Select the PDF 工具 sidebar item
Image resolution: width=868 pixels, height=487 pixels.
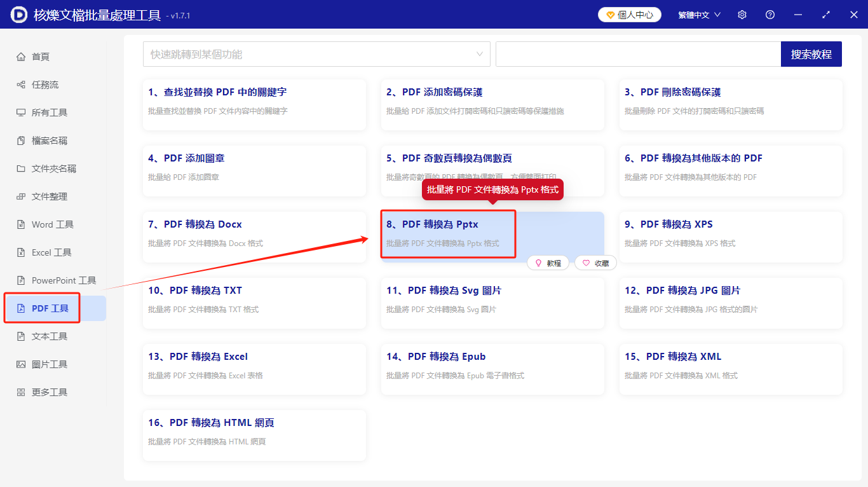55,308
